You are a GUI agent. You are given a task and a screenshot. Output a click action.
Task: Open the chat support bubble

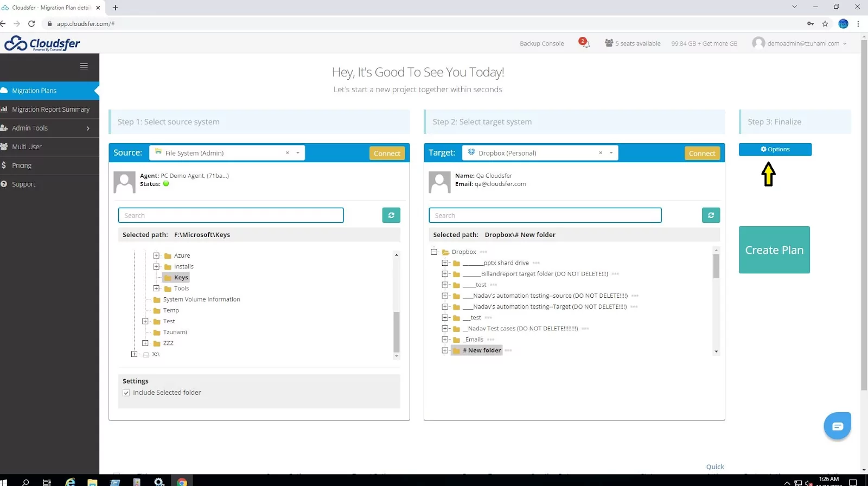(837, 426)
